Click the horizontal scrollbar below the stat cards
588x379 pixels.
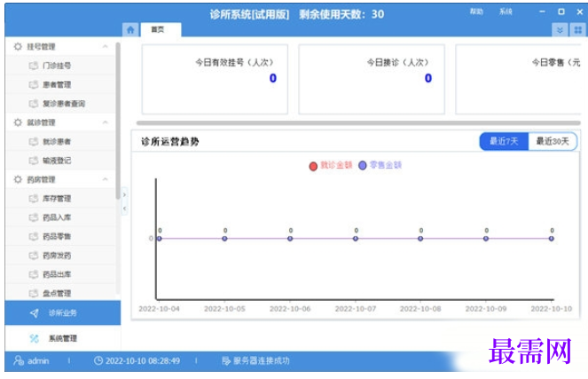pyautogui.click(x=355, y=122)
